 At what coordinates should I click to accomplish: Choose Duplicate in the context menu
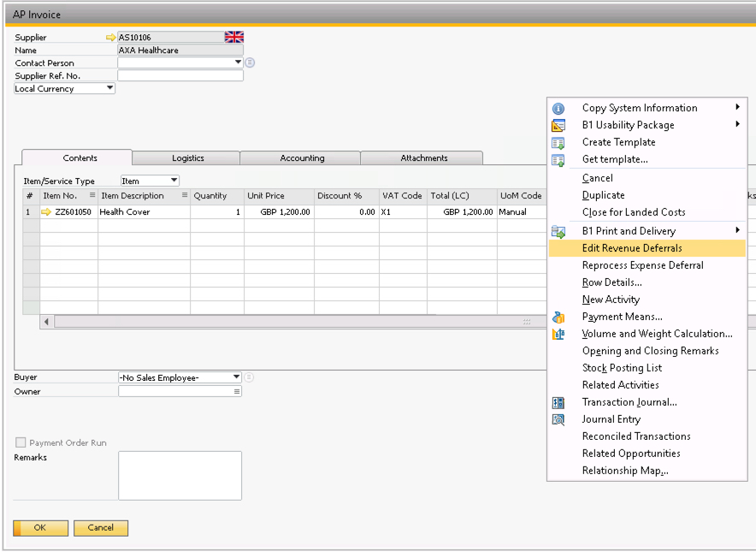coord(603,195)
